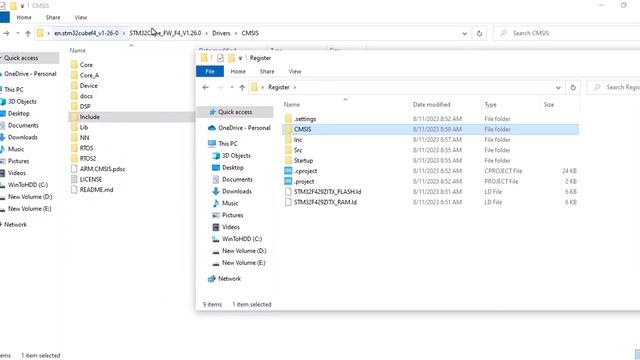The image size is (640, 360).
Task: Select This PC in Register window sidebar
Action: click(x=227, y=144)
